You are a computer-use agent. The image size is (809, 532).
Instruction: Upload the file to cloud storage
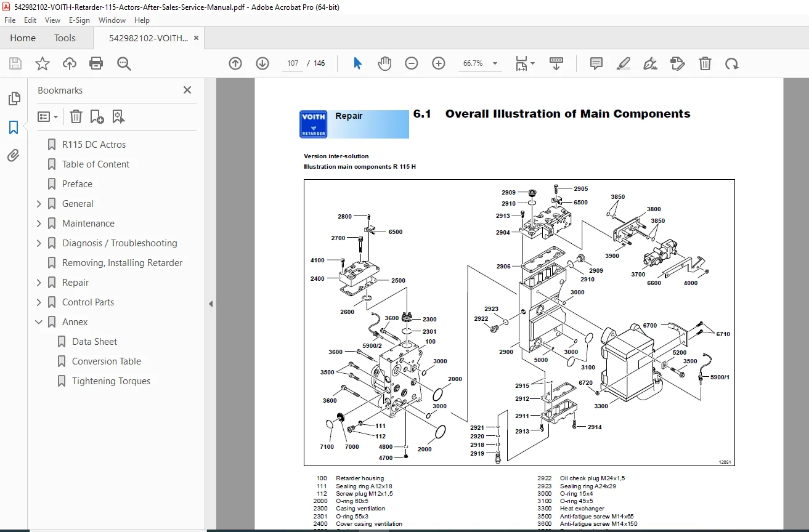(x=70, y=63)
